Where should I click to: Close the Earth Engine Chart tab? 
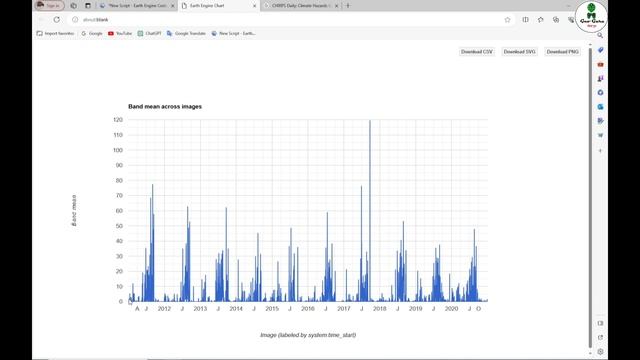click(255, 6)
